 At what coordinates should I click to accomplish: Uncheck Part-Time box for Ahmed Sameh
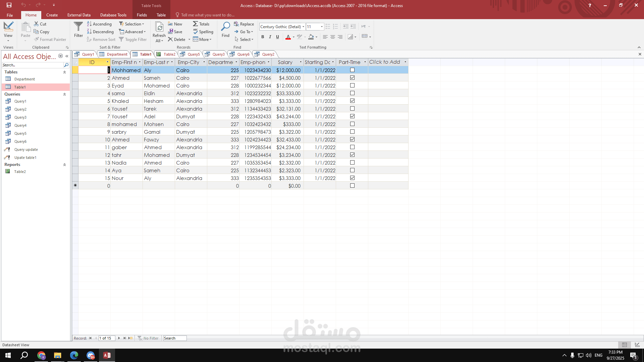(352, 78)
